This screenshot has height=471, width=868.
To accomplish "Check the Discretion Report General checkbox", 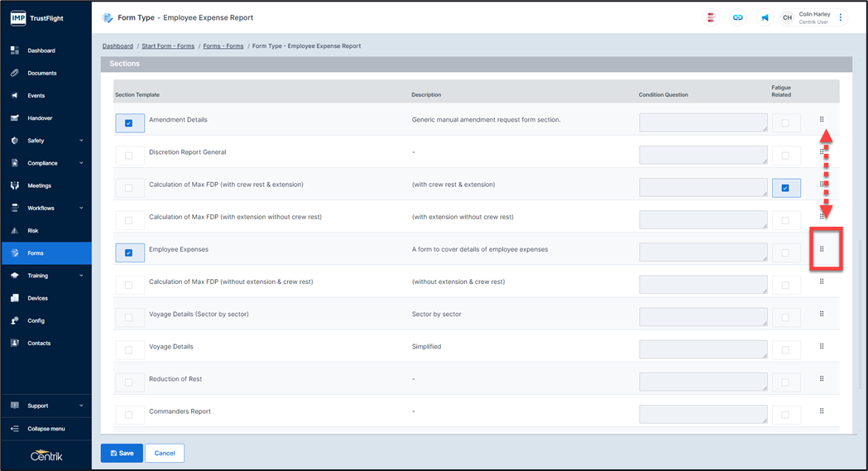I will pyautogui.click(x=129, y=156).
